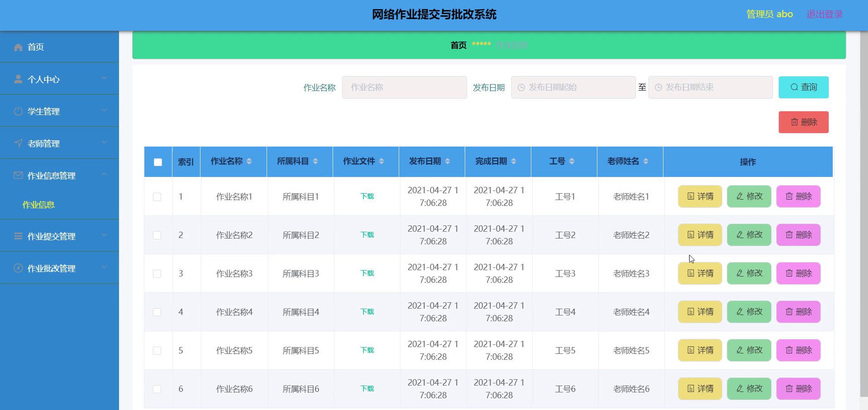Viewport: 868px width, 410px height.
Task: Check the box for 作业名称4 row
Action: [157, 312]
